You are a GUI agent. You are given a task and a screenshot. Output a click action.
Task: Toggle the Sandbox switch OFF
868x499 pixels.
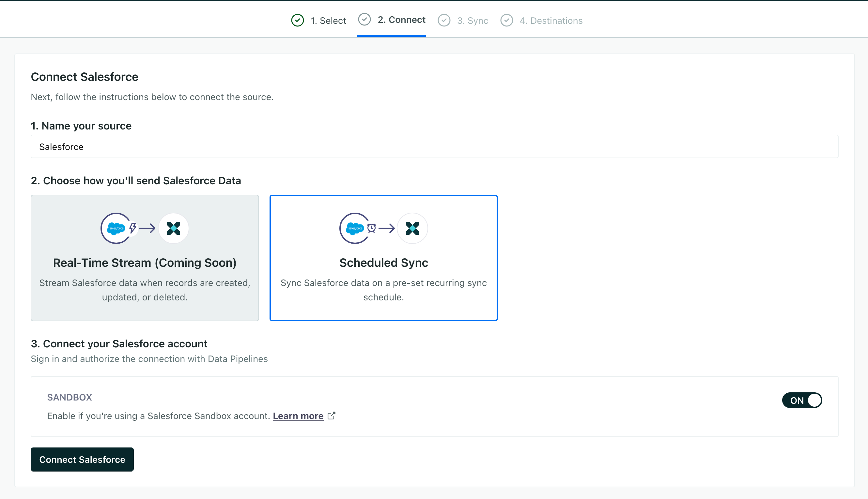click(x=802, y=400)
